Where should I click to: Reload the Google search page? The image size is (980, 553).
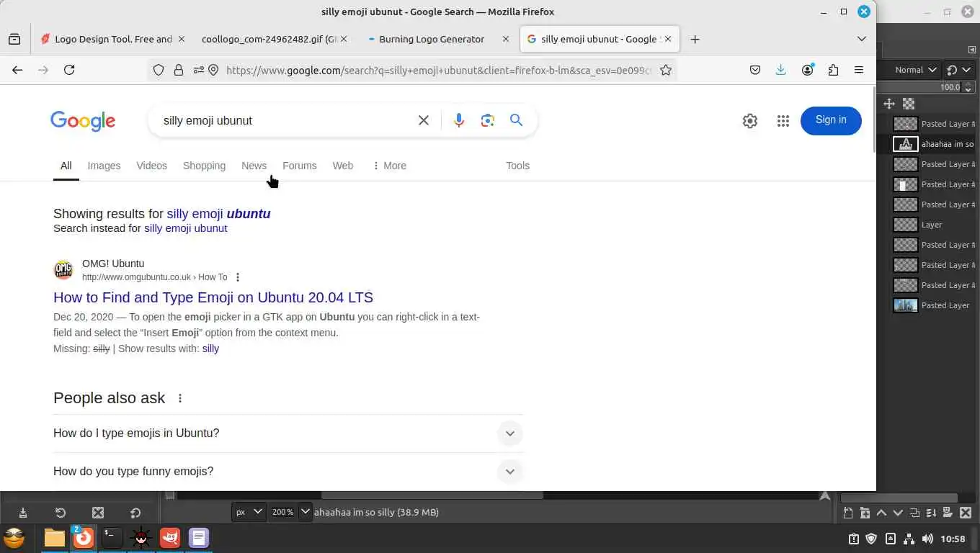click(69, 70)
